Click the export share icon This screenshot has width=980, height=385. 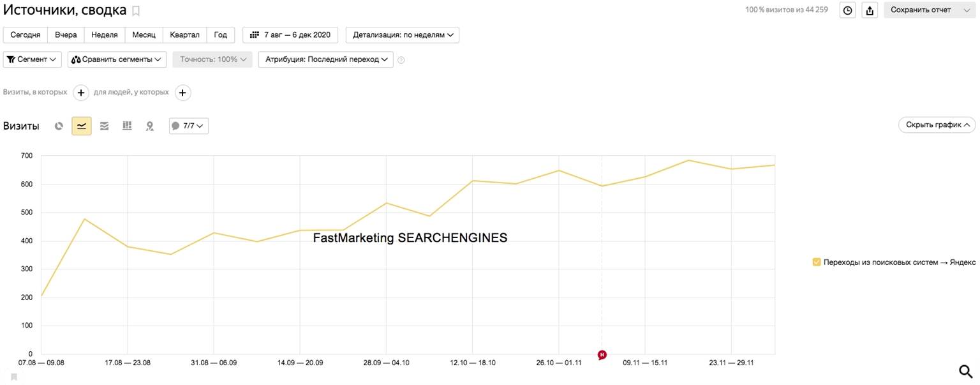[x=870, y=10]
